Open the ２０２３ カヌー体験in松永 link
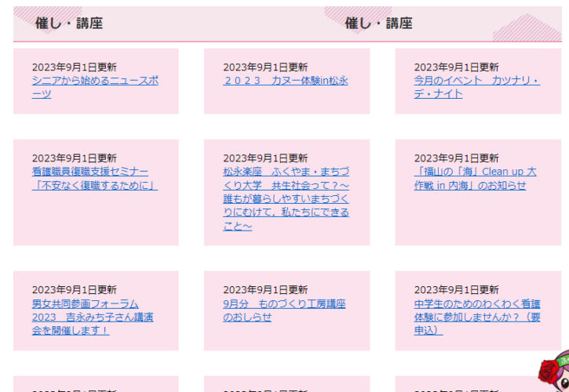 pyautogui.click(x=285, y=81)
